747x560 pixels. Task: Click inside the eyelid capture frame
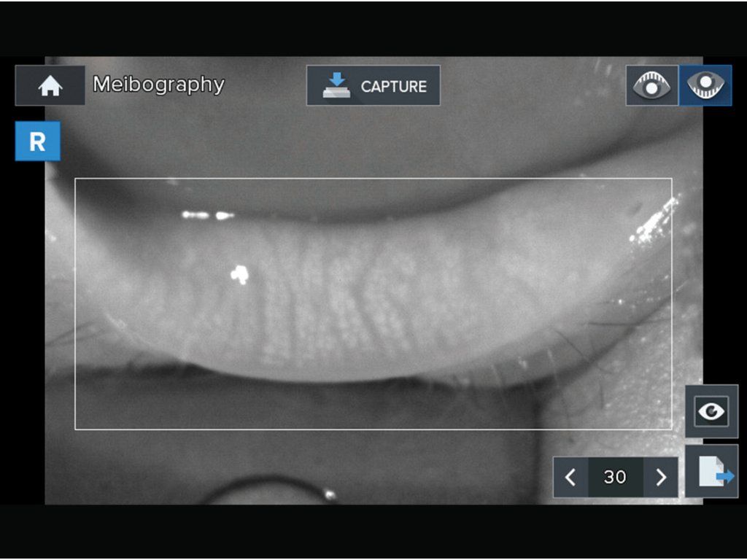pyautogui.click(x=373, y=304)
